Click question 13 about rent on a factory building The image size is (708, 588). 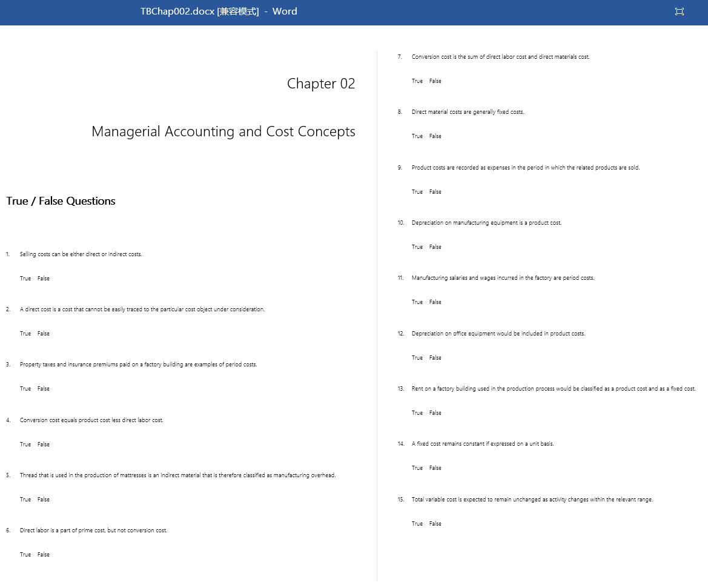tap(554, 388)
